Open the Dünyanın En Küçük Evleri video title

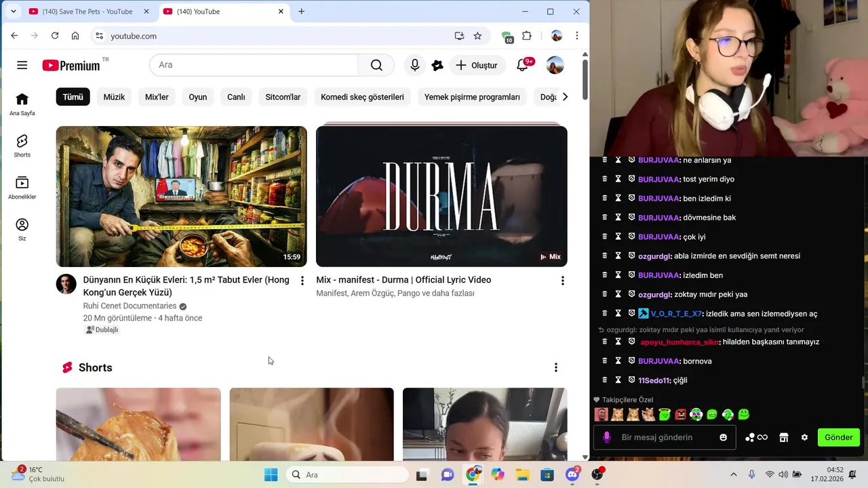[x=186, y=286]
